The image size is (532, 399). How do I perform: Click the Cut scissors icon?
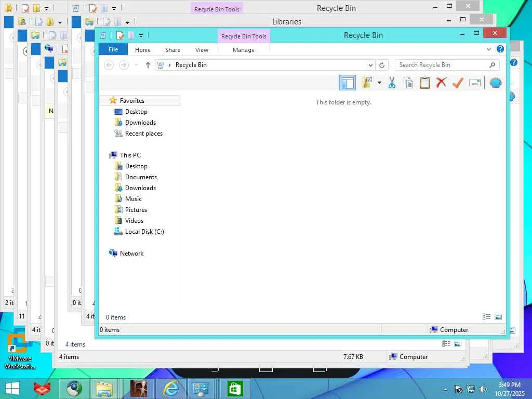(x=392, y=83)
